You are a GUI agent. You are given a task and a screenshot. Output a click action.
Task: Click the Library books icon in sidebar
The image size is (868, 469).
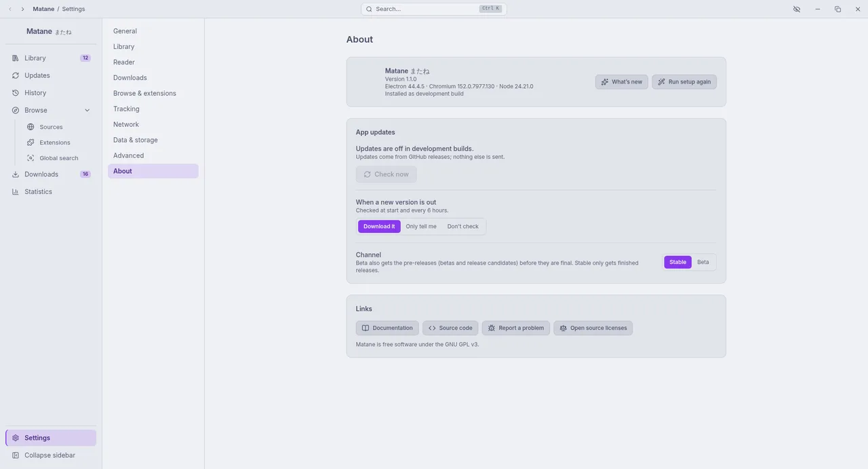pos(16,58)
